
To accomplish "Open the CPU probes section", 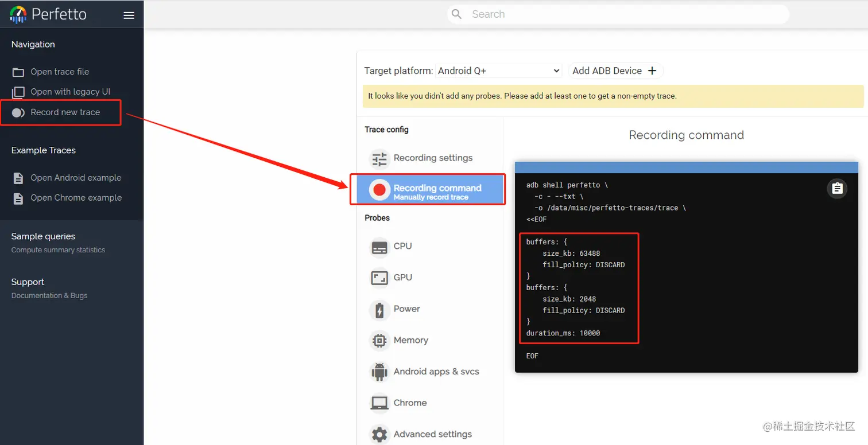I will 430,247.
